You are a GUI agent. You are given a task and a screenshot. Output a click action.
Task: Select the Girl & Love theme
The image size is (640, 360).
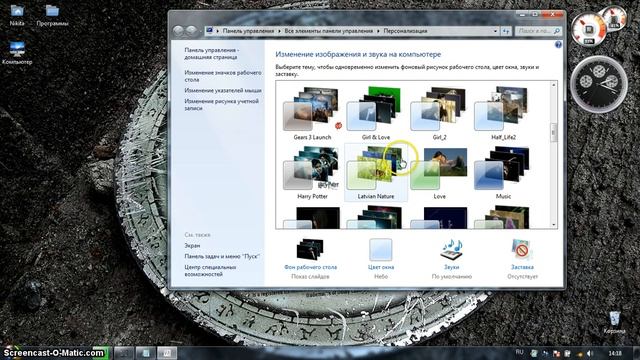pos(376,113)
